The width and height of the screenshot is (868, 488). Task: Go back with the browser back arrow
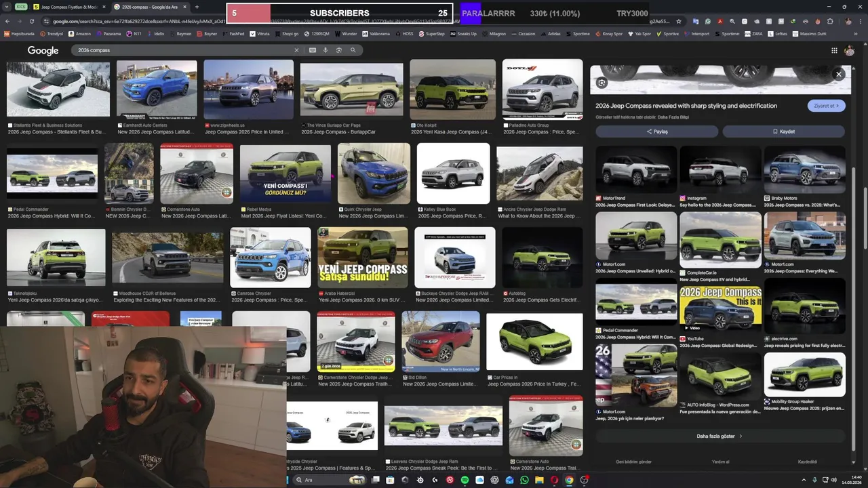(x=7, y=22)
